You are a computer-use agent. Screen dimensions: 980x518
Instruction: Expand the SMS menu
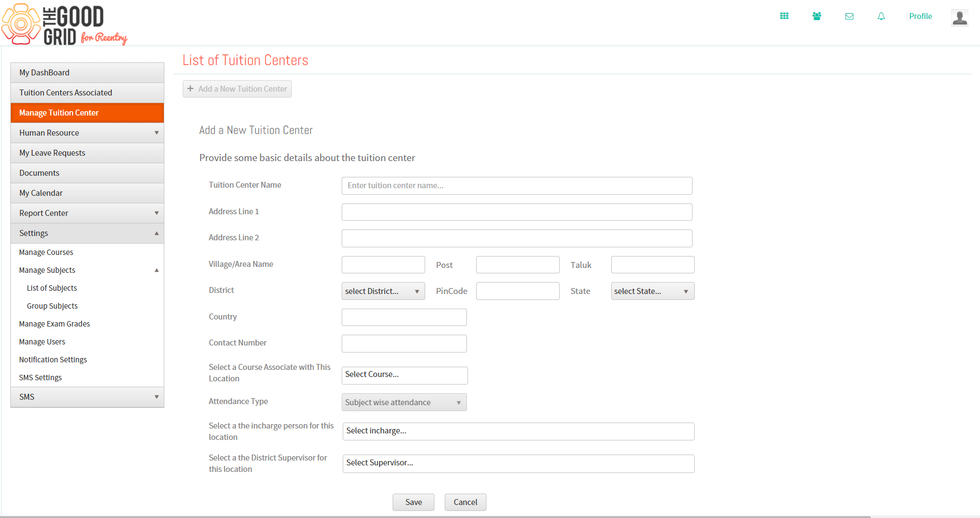tap(87, 397)
